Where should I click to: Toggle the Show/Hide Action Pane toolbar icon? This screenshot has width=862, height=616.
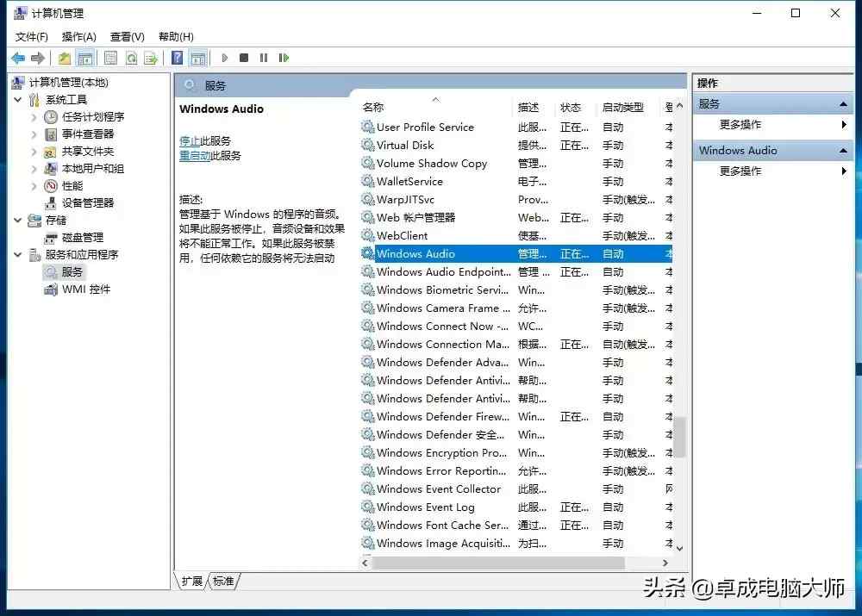(x=198, y=58)
